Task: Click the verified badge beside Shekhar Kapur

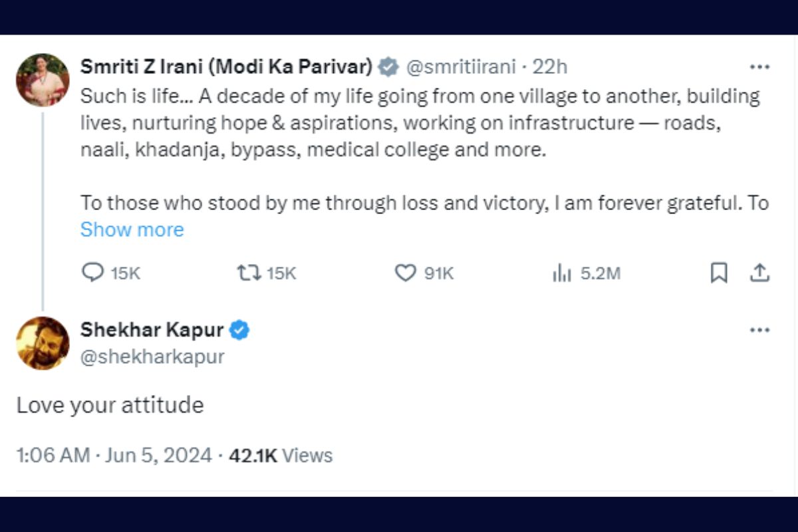Action: [239, 329]
